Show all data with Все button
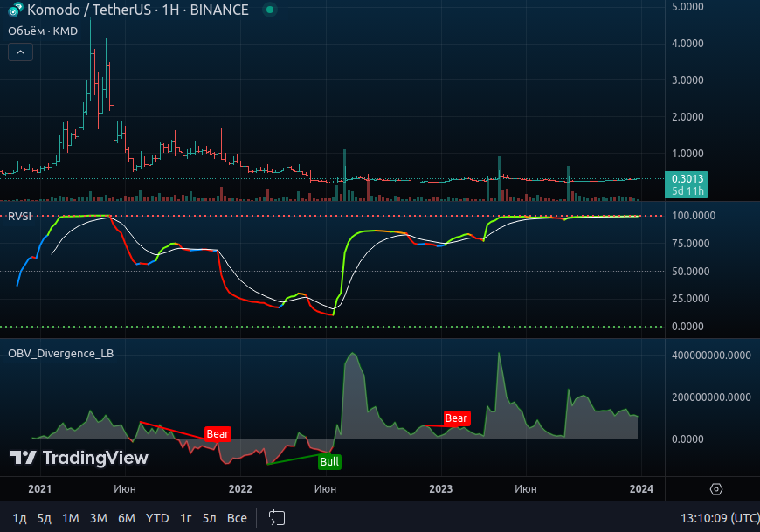760x532 pixels. coord(237,518)
